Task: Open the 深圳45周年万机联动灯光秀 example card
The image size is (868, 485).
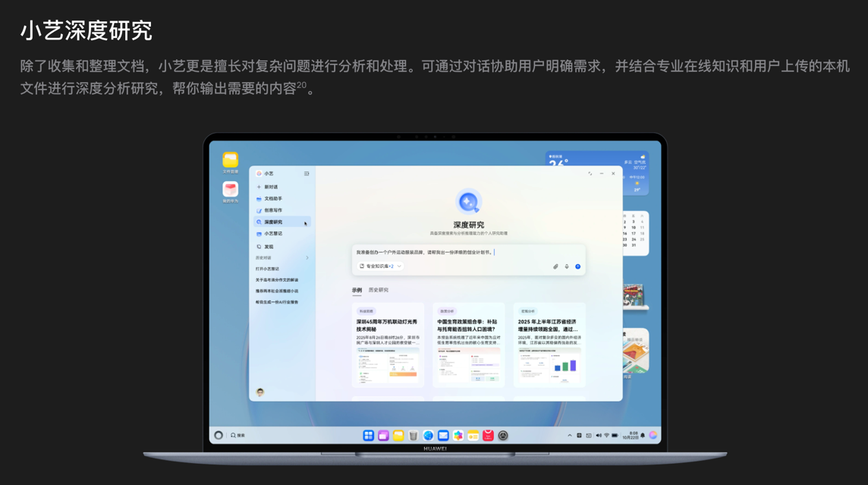Action: 388,345
